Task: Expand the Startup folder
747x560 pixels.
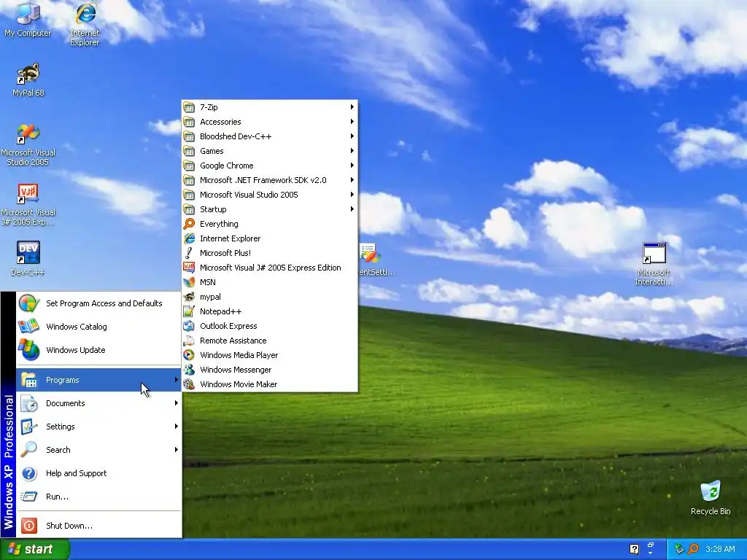Action: 270,209
